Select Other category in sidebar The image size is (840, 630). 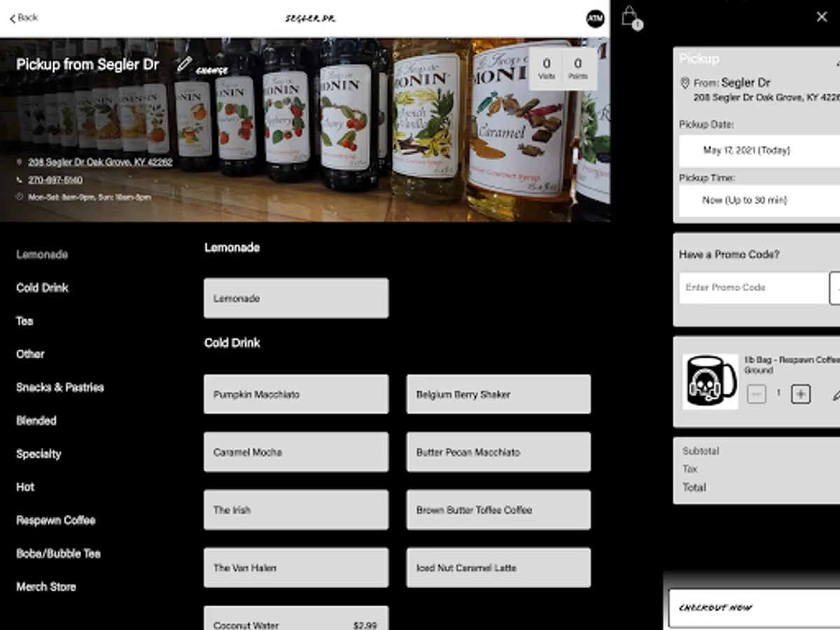click(x=30, y=354)
